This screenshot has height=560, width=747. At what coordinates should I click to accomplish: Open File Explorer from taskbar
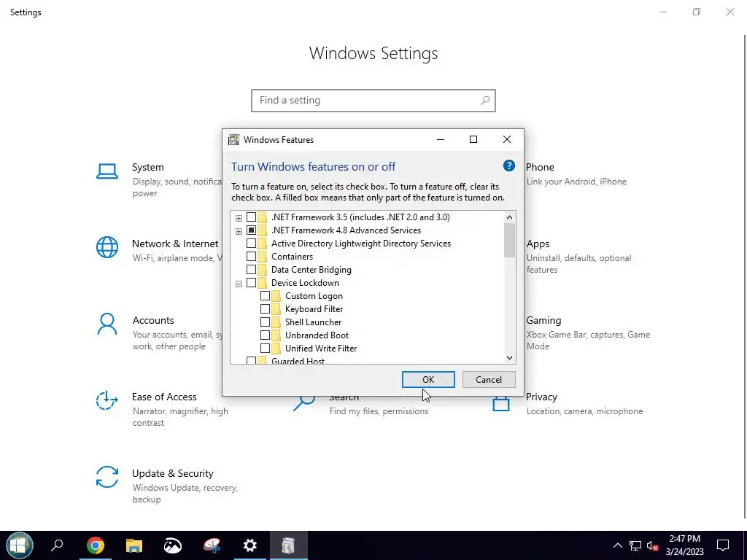tap(134, 545)
